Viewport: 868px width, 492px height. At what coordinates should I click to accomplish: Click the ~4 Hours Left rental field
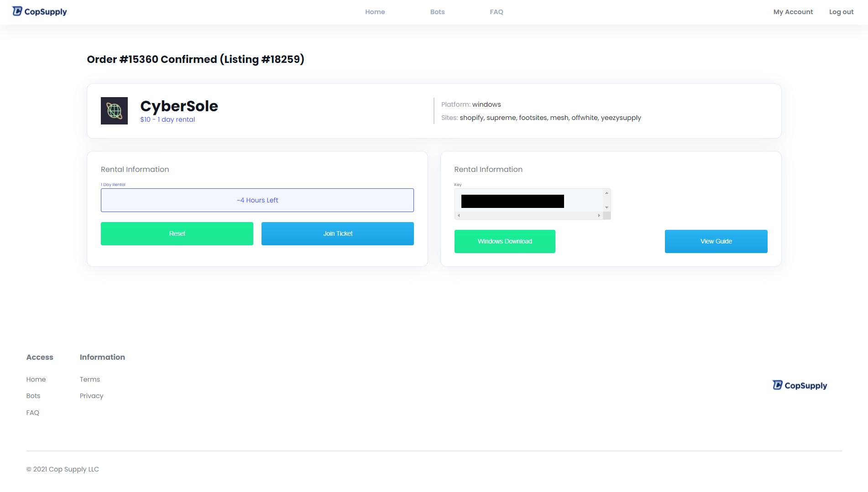coord(257,200)
